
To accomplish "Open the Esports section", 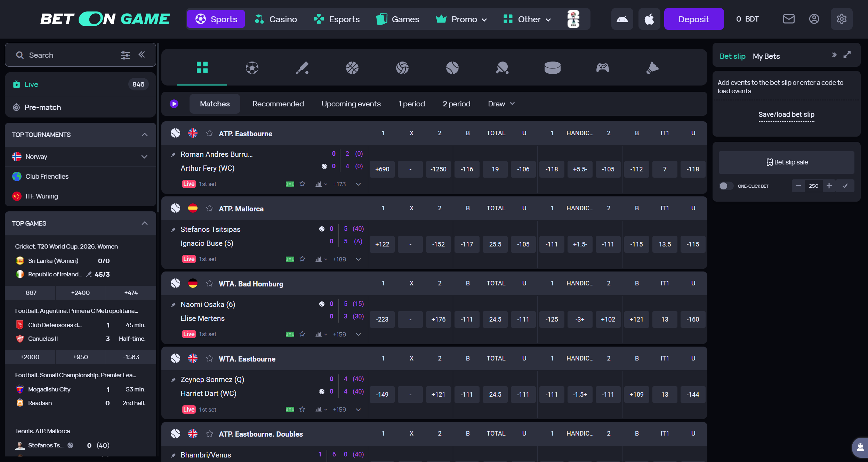I will [337, 19].
